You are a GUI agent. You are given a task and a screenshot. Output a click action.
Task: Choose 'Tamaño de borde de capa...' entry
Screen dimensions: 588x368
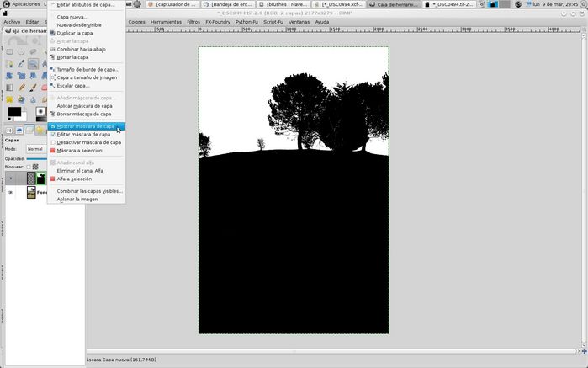[87, 69]
